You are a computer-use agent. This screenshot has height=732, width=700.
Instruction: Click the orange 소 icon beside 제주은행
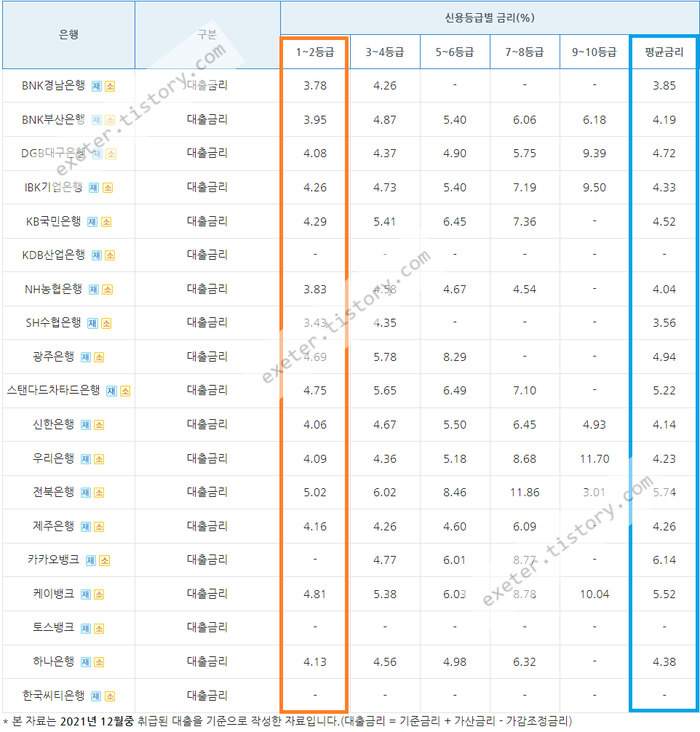coord(99,527)
